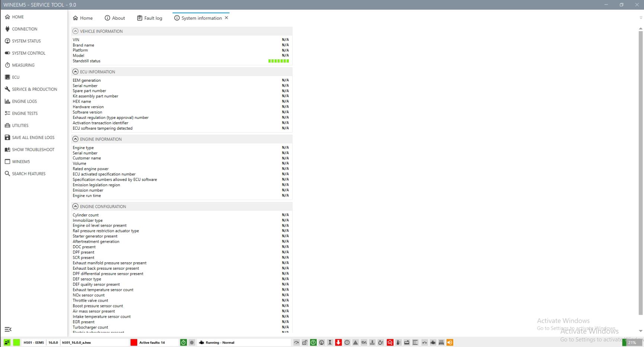Viewport: 644px width, 347px height.
Task: Click the vertical scrollbar on the right
Action: point(640,171)
